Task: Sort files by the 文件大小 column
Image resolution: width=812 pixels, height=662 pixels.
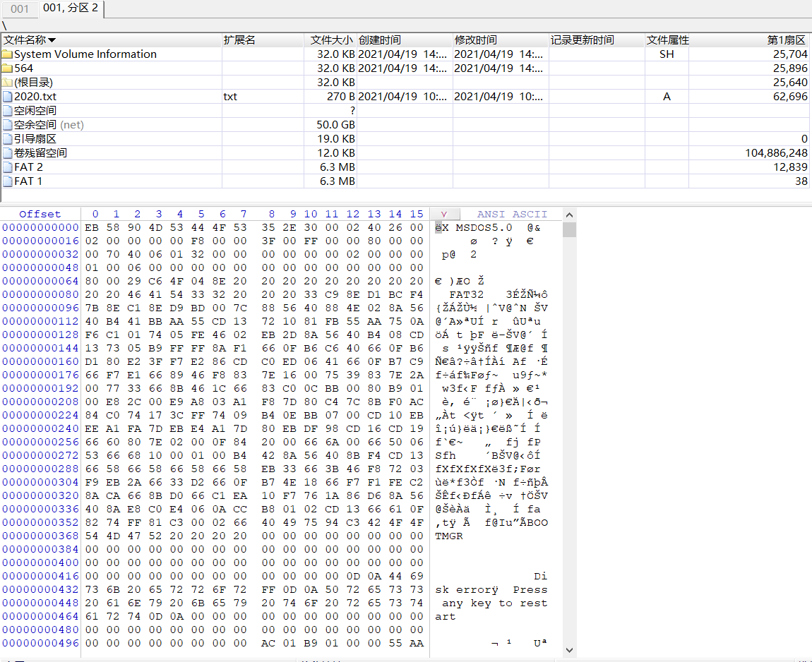Action: (331, 40)
